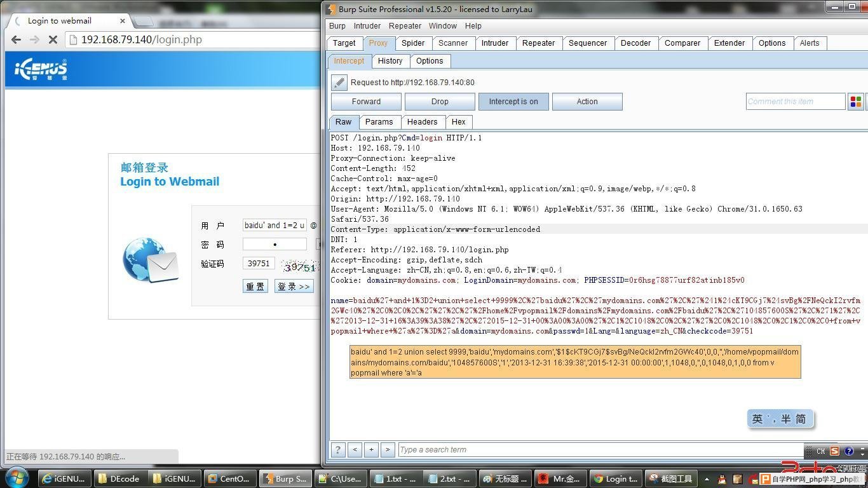Open the Window menu
The width and height of the screenshot is (868, 488).
click(x=442, y=26)
